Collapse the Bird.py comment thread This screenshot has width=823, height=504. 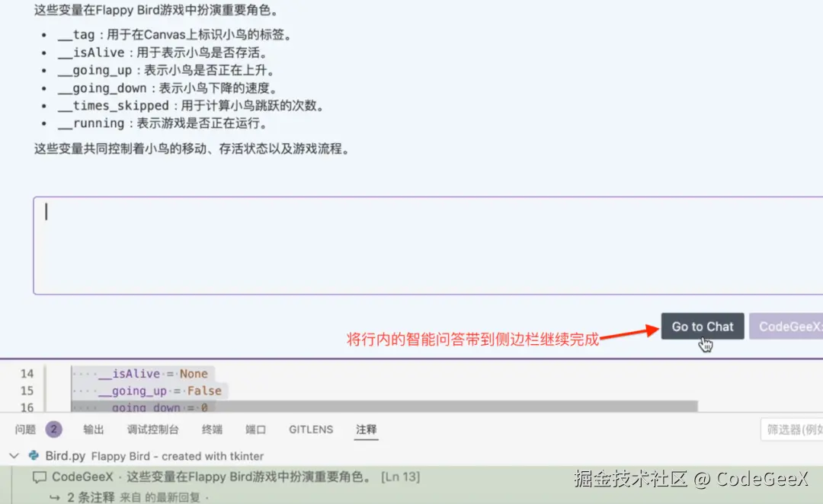(13, 455)
